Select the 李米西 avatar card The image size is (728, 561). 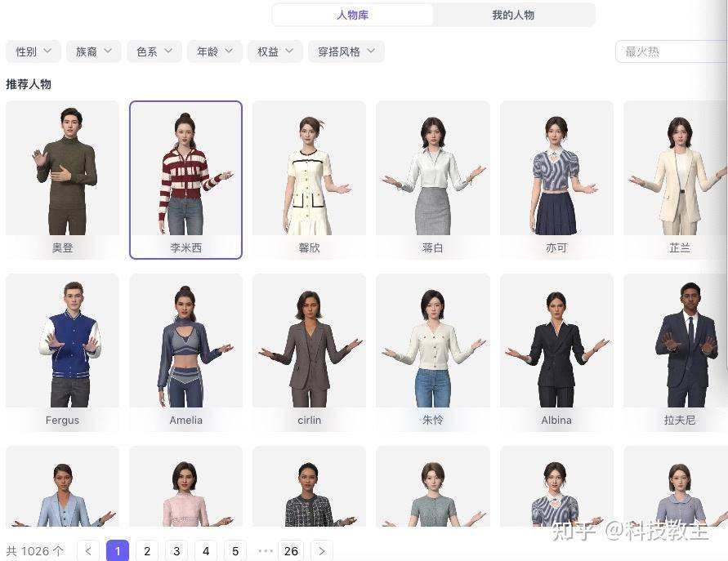pyautogui.click(x=185, y=180)
